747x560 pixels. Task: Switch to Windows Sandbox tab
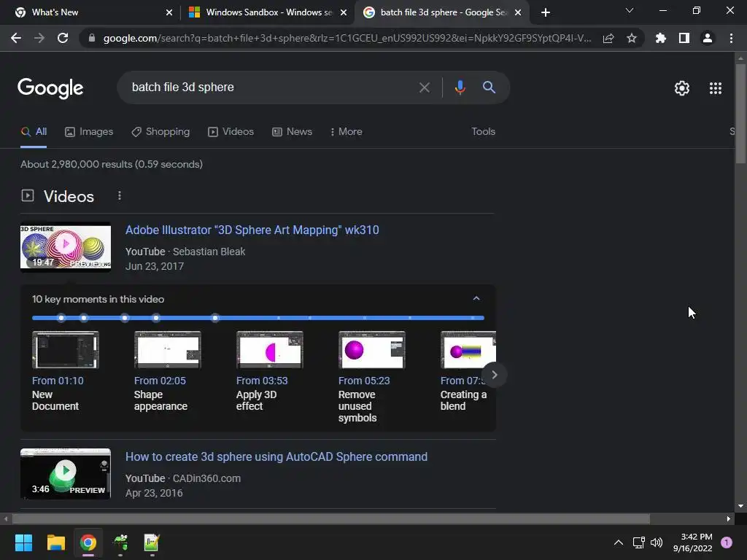point(267,12)
